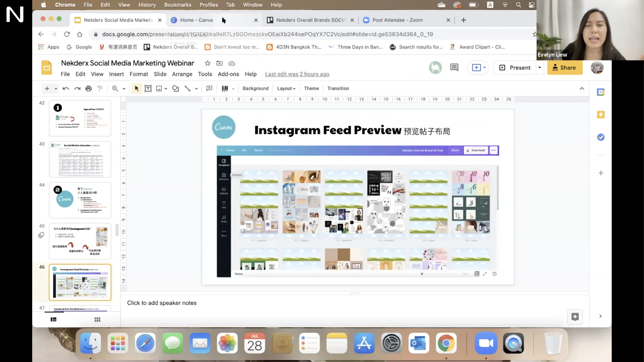644x362 pixels.
Task: Select slide 42 thumbnail
Action: point(80,118)
